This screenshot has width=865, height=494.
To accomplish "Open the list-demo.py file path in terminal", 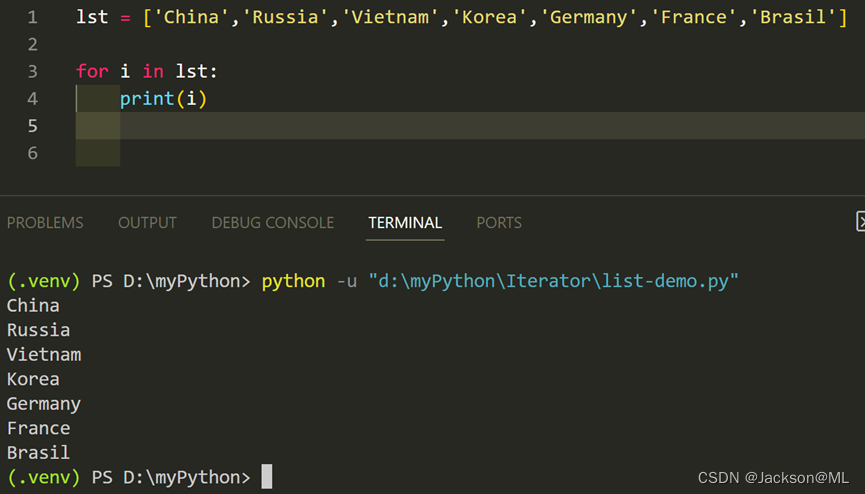I will tap(553, 281).
